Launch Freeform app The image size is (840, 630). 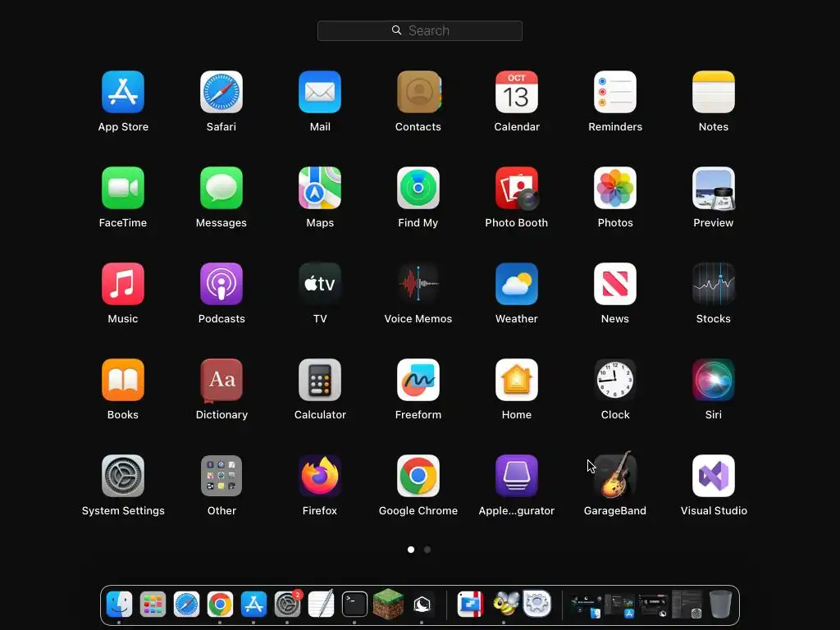pyautogui.click(x=418, y=380)
